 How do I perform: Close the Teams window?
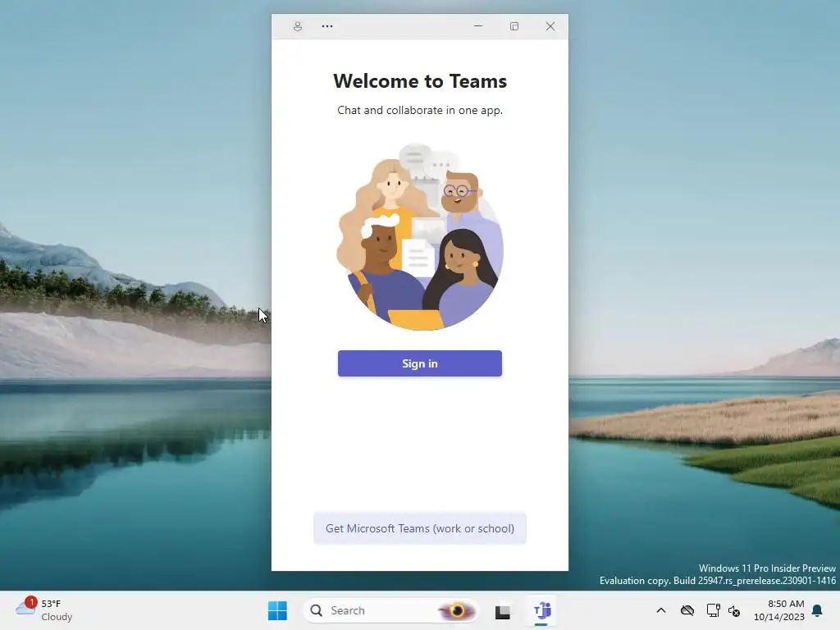coord(550,26)
